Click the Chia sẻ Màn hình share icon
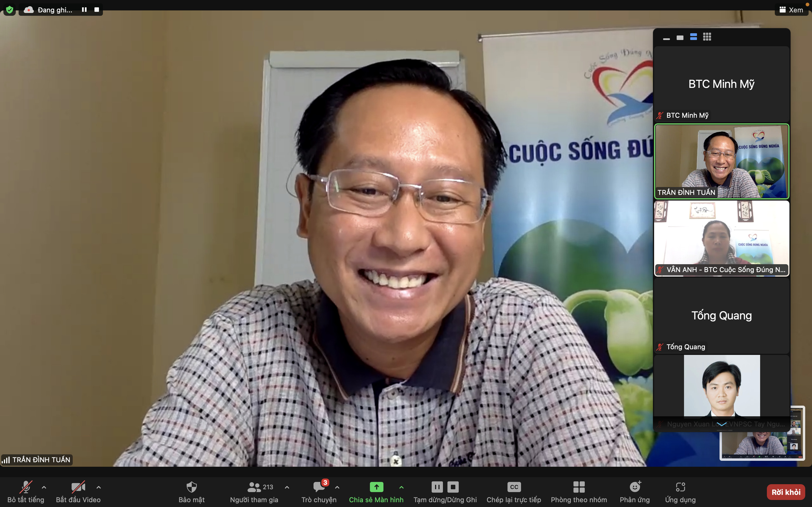Image resolution: width=812 pixels, height=507 pixels. 376,487
